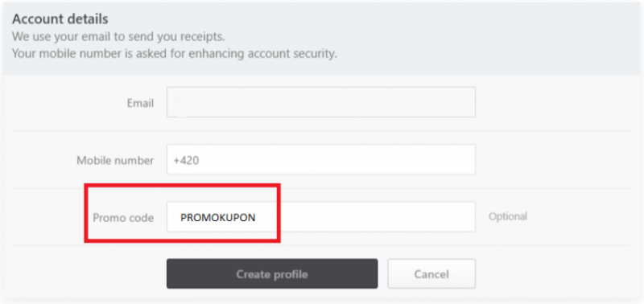The height and width of the screenshot is (304, 644).
Task: Click the Cancel button
Action: click(431, 273)
